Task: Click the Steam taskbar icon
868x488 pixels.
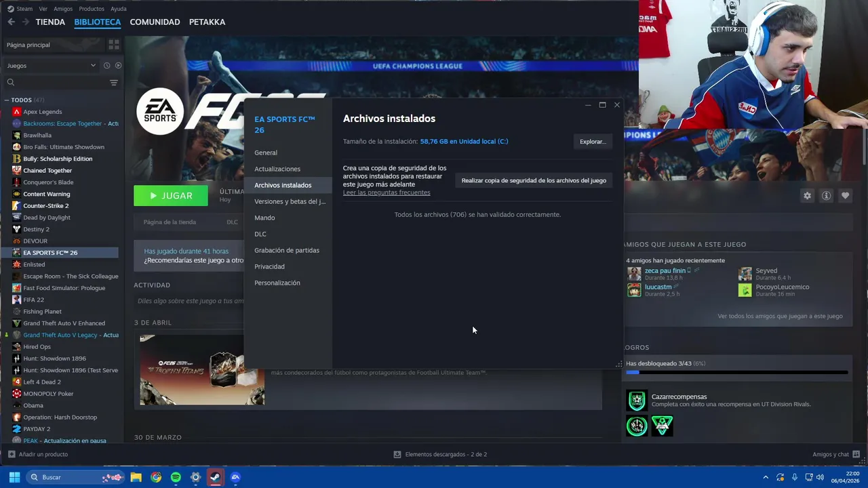Action: click(215, 477)
